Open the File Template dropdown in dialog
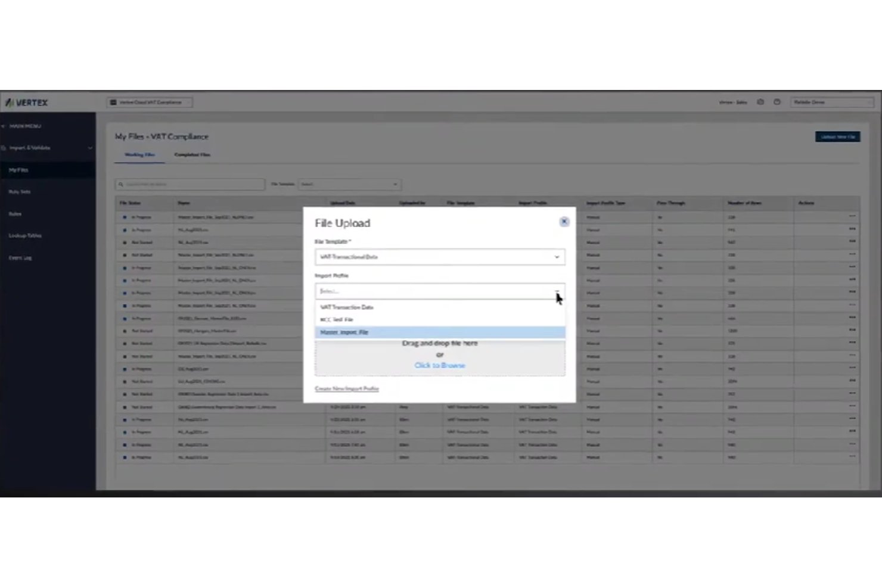 pyautogui.click(x=440, y=257)
